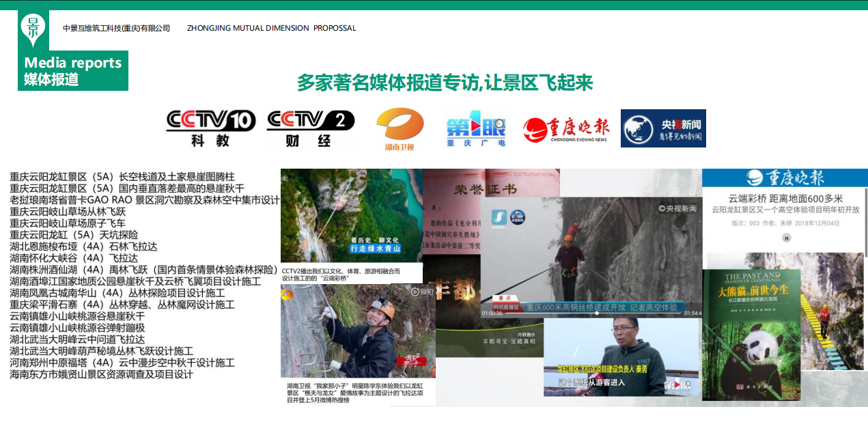Viewport: 868px width, 422px height.
Task: Click row '重庆云阳岐山草场原子飞车'
Action: pos(68,223)
